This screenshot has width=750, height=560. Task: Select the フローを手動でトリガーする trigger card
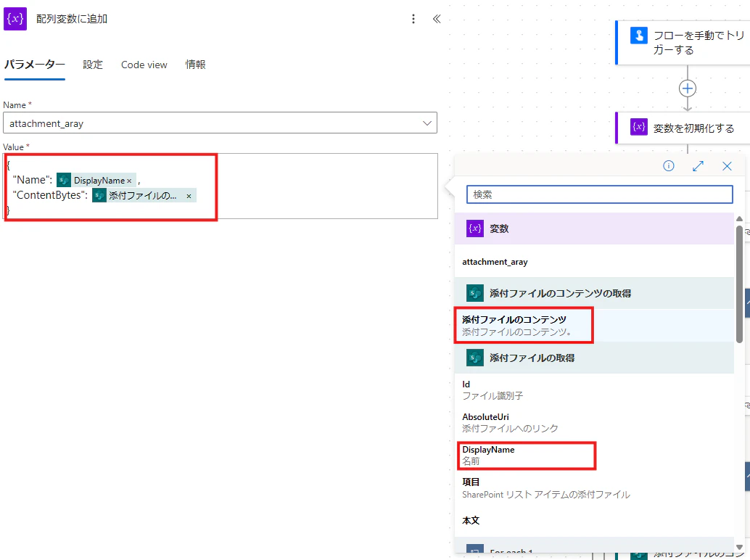point(683,43)
